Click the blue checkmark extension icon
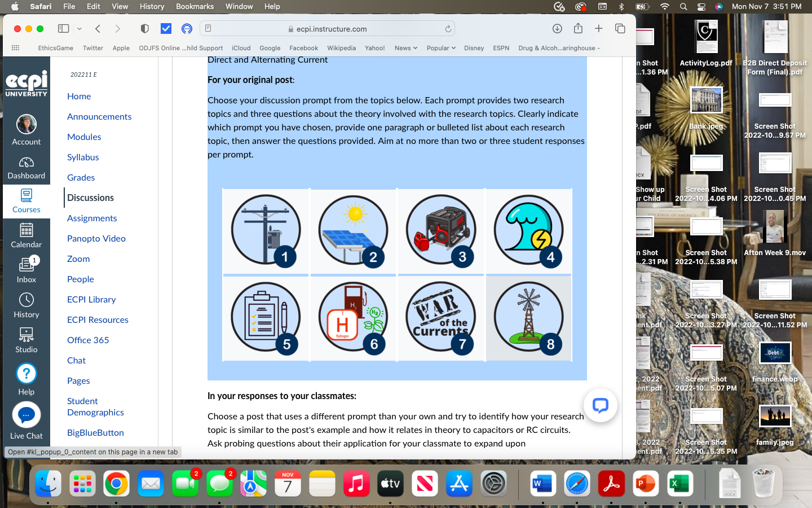812x508 pixels. [x=166, y=29]
